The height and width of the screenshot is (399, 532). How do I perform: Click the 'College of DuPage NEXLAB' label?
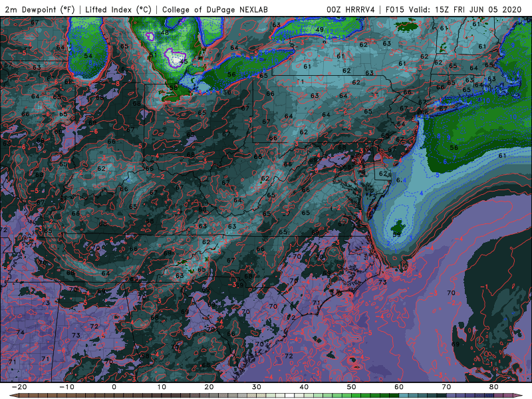[x=215, y=9]
